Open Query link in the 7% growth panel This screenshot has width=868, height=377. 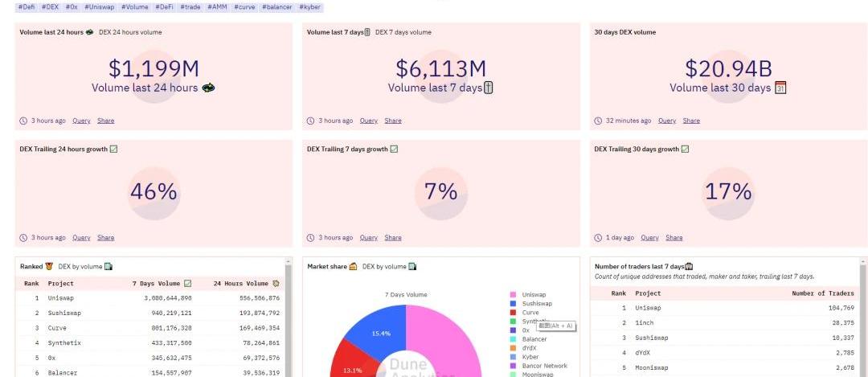pyautogui.click(x=369, y=238)
